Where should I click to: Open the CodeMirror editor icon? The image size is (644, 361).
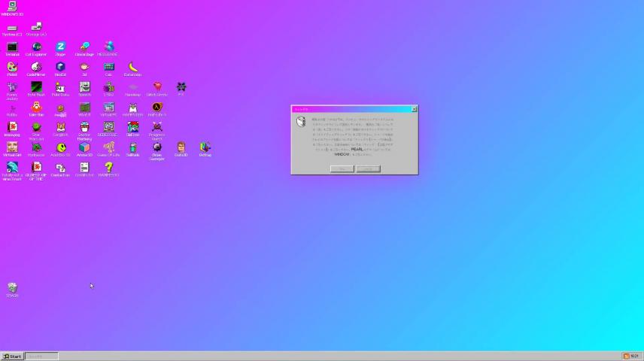click(36, 69)
